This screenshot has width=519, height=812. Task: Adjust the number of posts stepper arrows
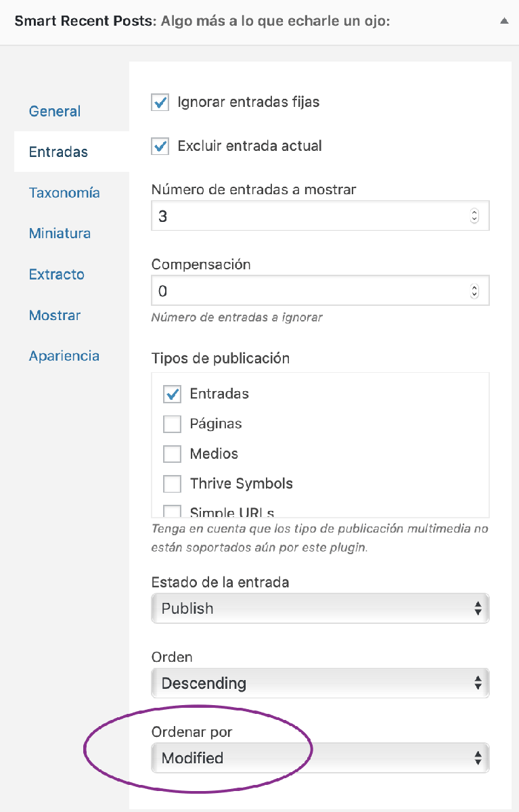[x=474, y=217]
